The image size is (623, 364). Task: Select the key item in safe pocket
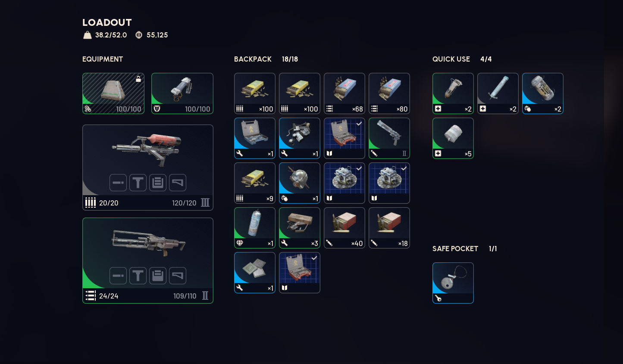point(453,283)
